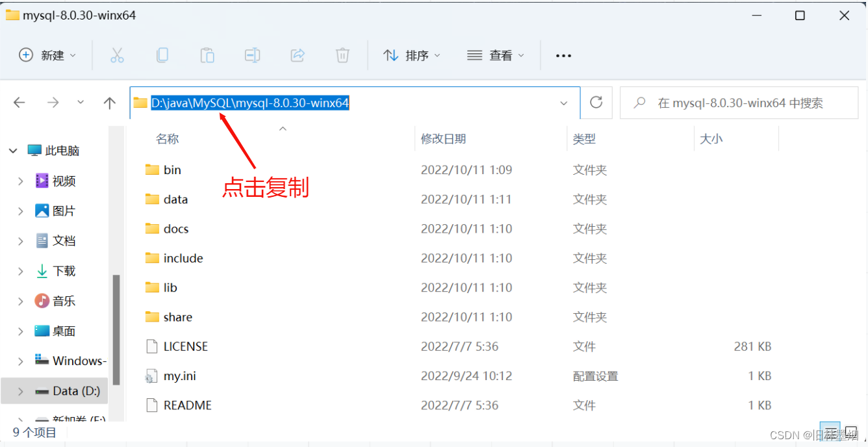868x447 pixels.
Task: Click the Paste clipboard icon
Action: (x=207, y=55)
